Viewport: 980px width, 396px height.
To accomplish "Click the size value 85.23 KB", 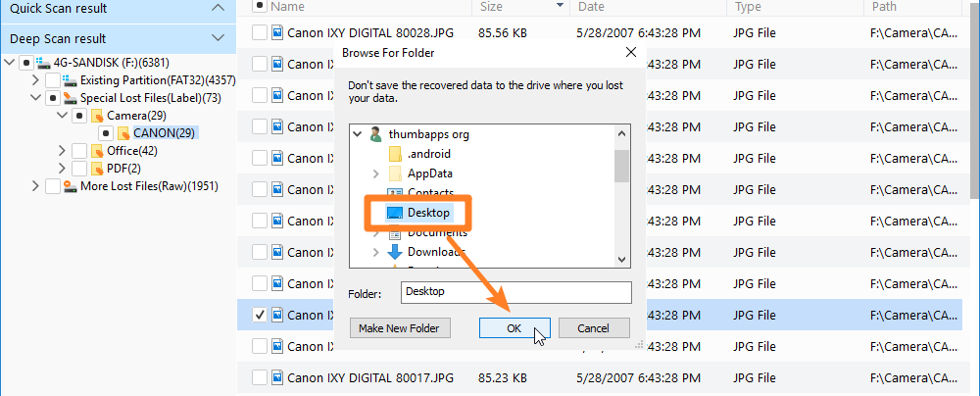I will click(503, 377).
